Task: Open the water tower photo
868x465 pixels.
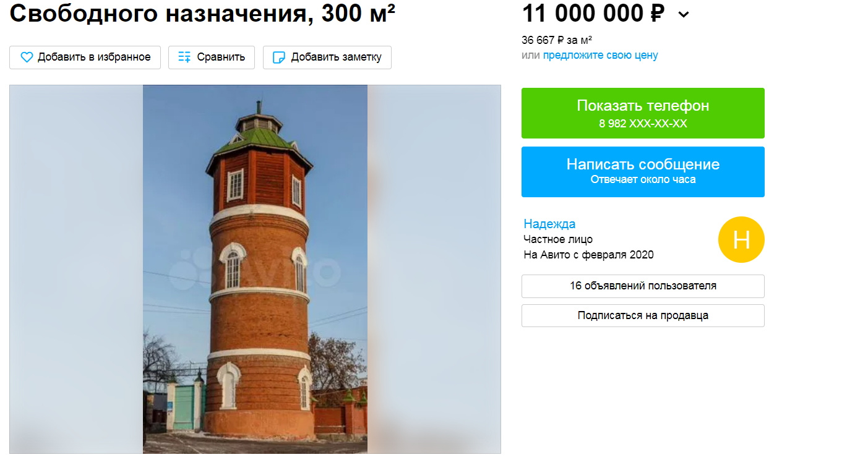Action: pos(255,269)
